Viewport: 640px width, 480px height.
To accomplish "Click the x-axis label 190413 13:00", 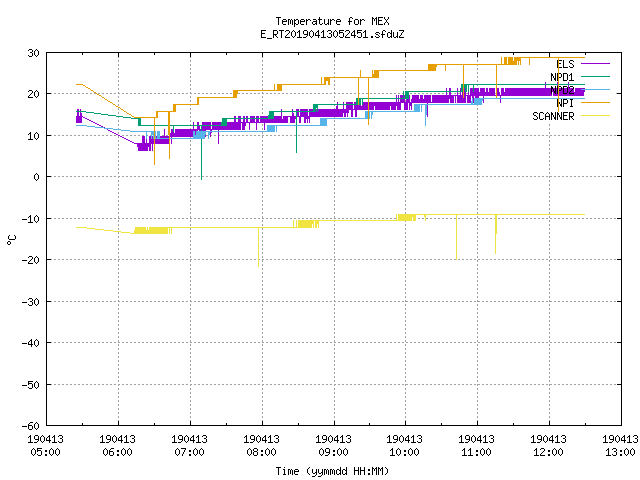I will 620,446.
